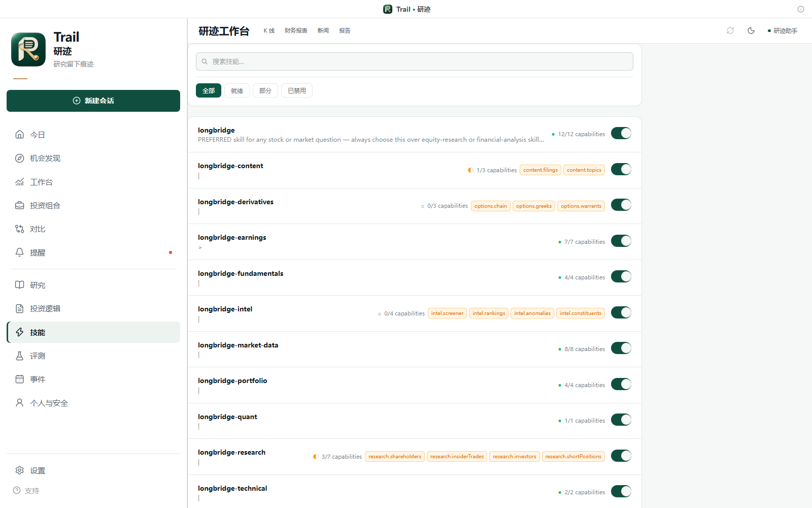Click the options.chain capability tag
The height and width of the screenshot is (508, 812).
pos(491,206)
